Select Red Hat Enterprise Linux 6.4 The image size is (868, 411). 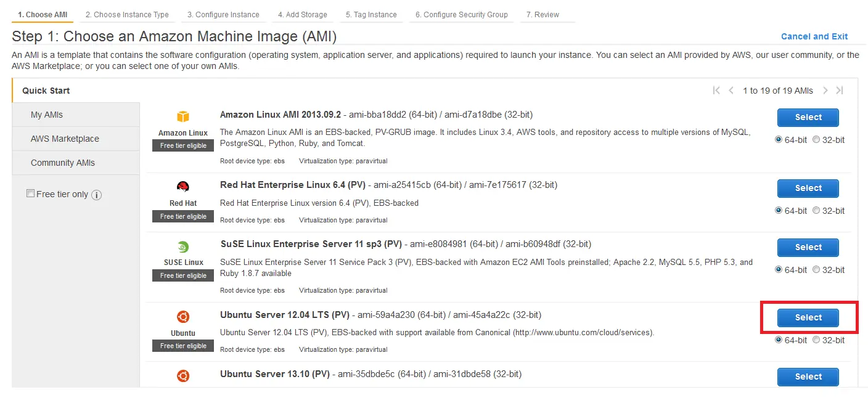point(808,188)
